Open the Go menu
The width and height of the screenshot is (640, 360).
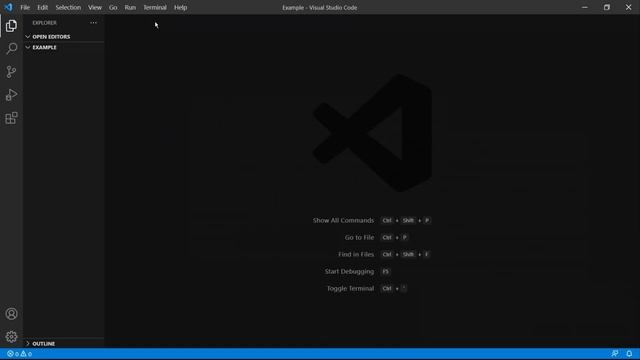(113, 7)
